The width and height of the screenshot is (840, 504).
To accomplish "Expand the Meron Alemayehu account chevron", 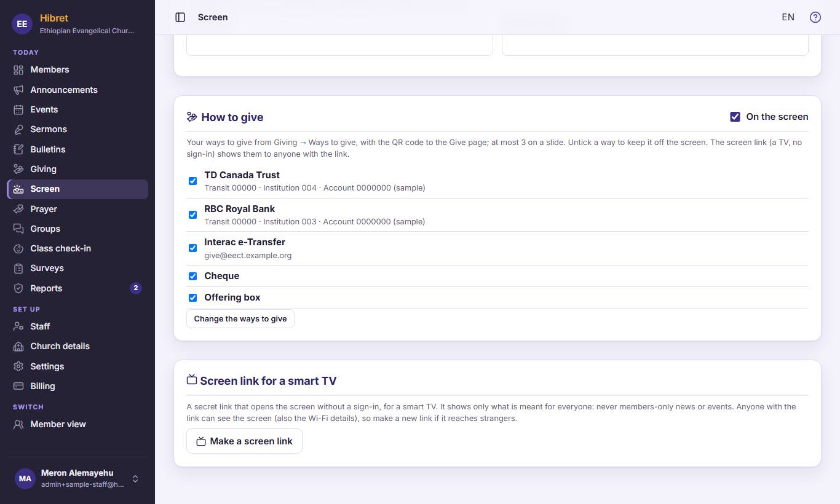I will [135, 479].
